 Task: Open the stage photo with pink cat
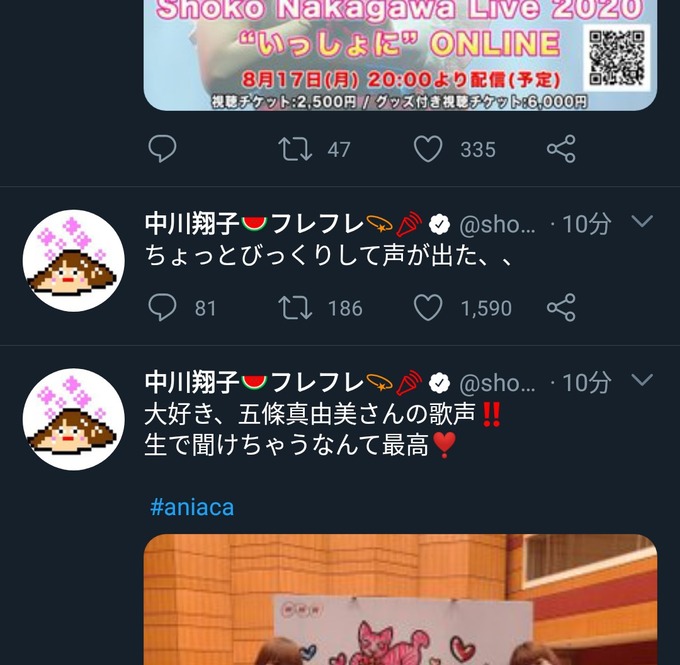400,599
